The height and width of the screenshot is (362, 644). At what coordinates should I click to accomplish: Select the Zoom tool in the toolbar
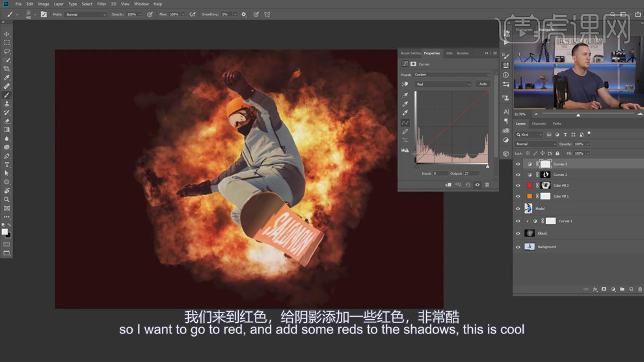point(7,200)
